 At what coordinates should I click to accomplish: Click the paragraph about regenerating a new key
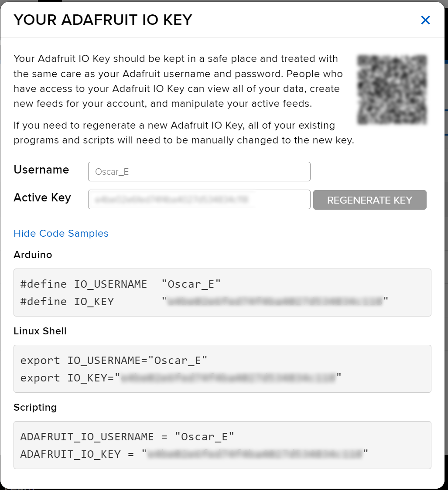tap(184, 133)
